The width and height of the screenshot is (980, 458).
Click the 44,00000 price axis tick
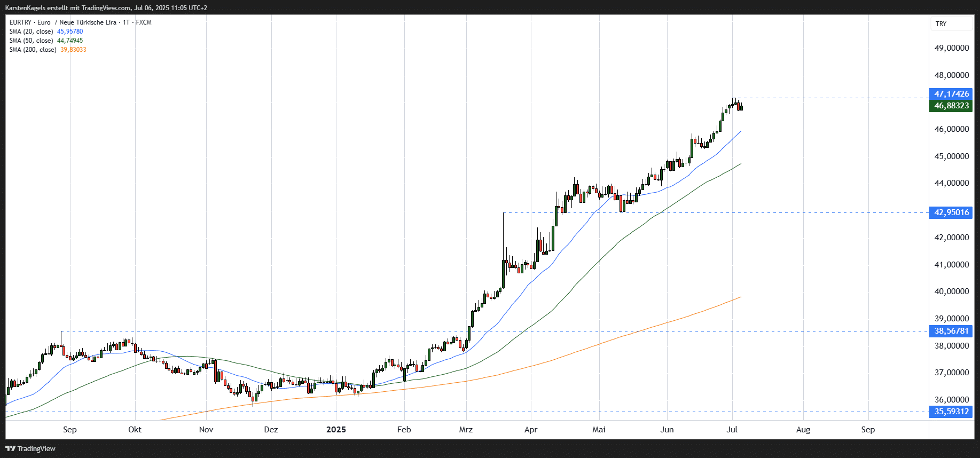(952, 183)
